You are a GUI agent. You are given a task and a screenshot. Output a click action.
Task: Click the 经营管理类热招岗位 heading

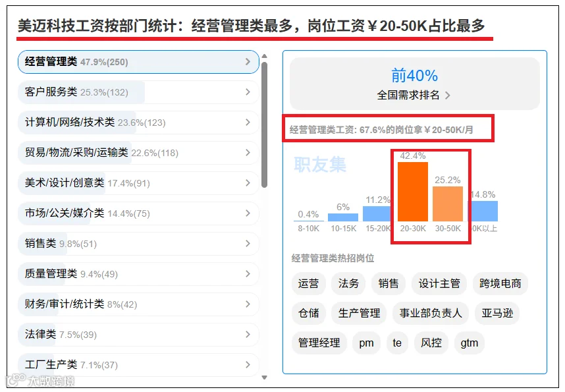coord(333,258)
